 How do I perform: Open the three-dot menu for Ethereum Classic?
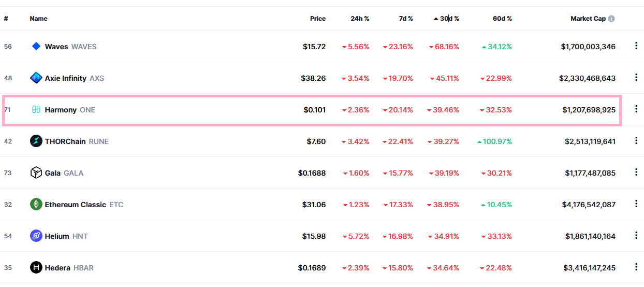pyautogui.click(x=636, y=204)
